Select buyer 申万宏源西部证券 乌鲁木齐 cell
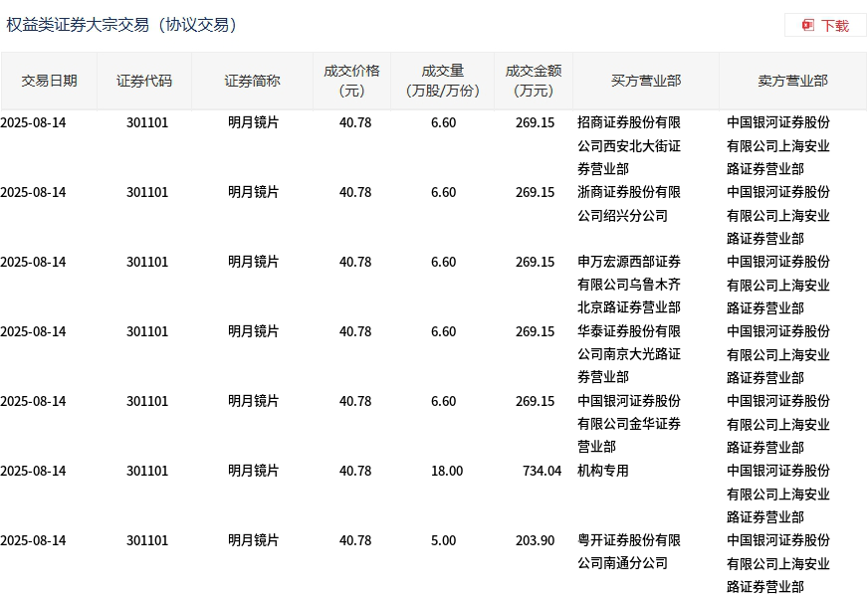Image resolution: width=868 pixels, height=599 pixels. click(629, 285)
